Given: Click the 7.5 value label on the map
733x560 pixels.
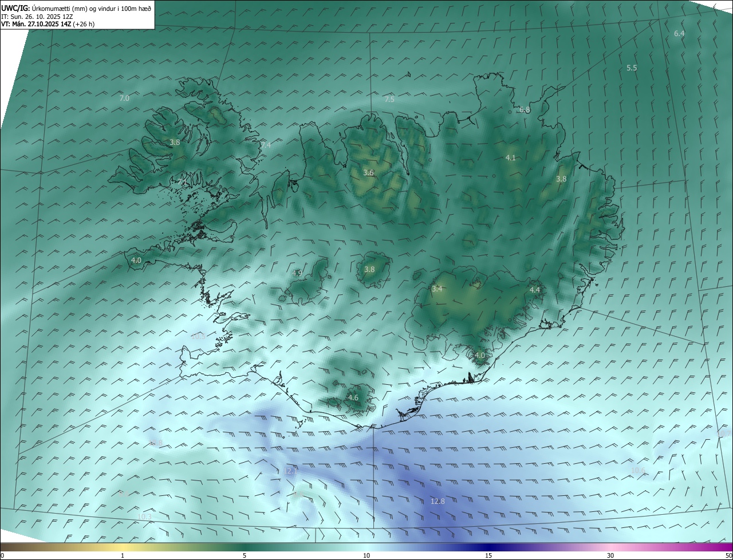Looking at the screenshot, I should [x=389, y=100].
